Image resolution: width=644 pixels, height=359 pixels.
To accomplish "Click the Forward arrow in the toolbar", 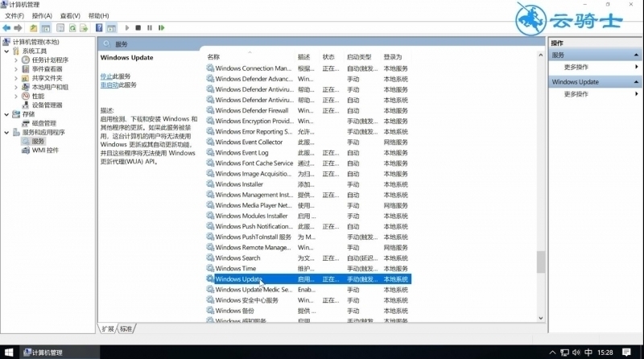I will click(x=18, y=28).
